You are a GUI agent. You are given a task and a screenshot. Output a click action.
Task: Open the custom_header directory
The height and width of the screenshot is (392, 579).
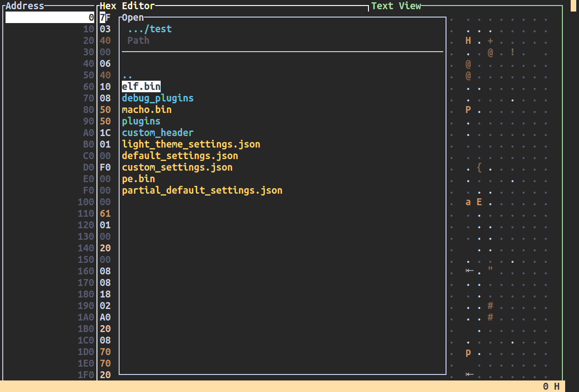[157, 133]
